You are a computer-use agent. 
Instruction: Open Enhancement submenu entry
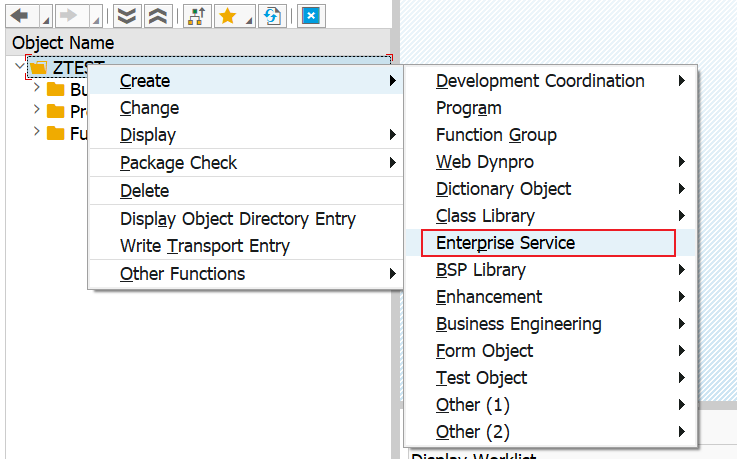(x=550, y=297)
